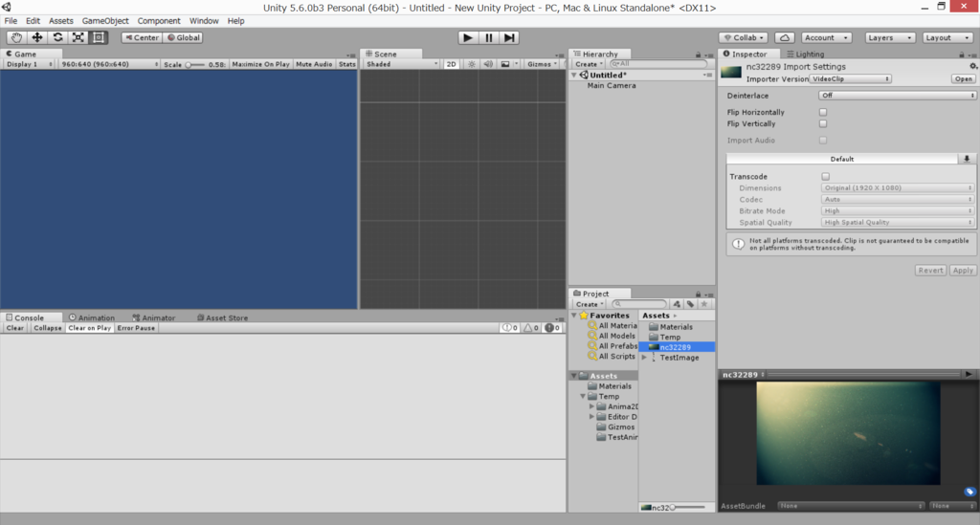Toggle Global handle rotation button
The image size is (980, 525).
tap(183, 37)
